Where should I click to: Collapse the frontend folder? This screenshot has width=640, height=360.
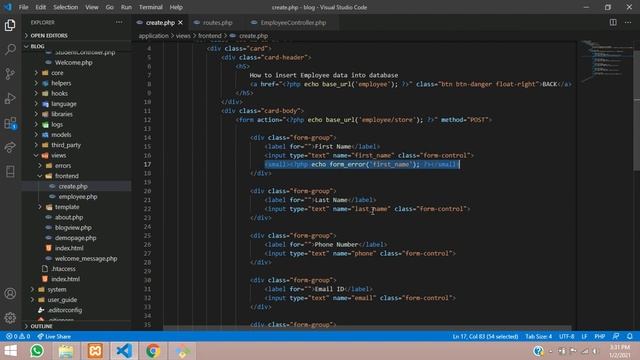click(67, 176)
